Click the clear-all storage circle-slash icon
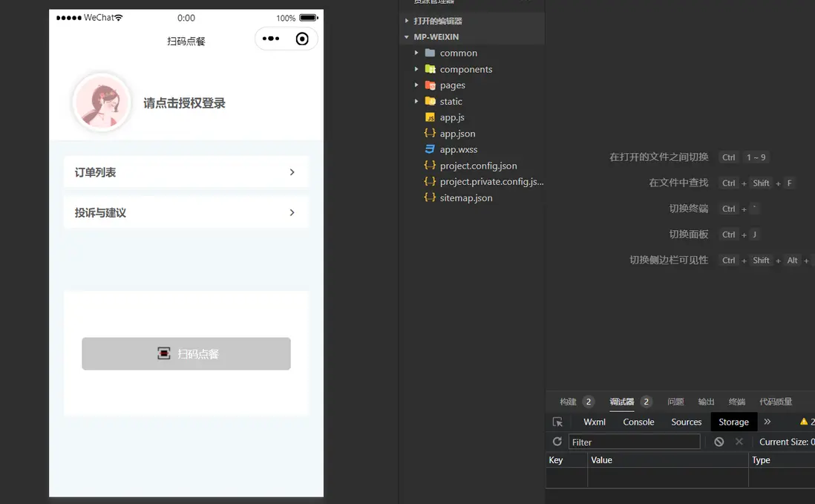Viewport: 815px width, 504px height. (x=719, y=442)
